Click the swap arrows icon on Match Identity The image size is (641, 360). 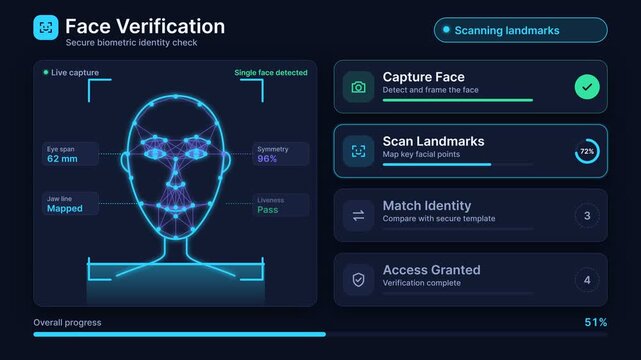[x=359, y=215]
